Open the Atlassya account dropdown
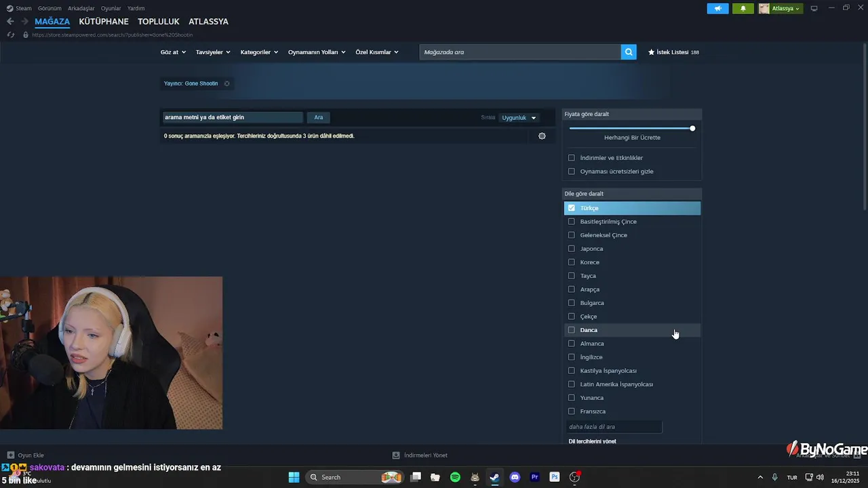Image resolution: width=868 pixels, height=488 pixels. click(x=781, y=8)
